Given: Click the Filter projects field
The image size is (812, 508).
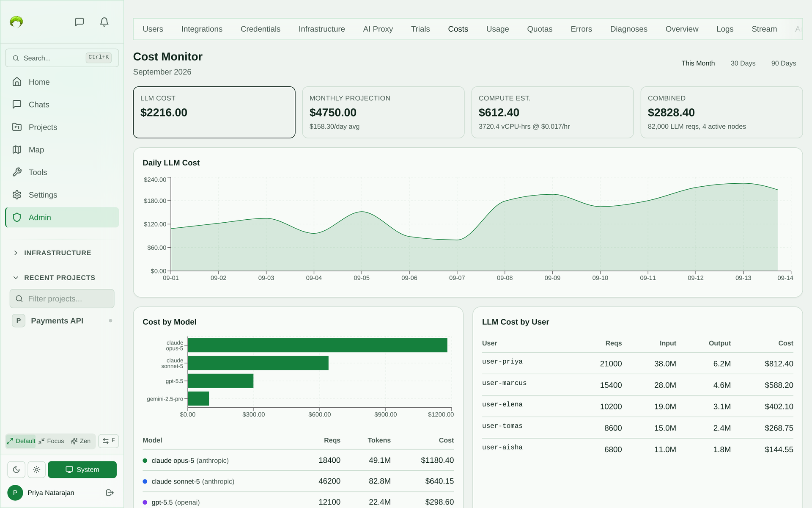Looking at the screenshot, I should (62, 299).
